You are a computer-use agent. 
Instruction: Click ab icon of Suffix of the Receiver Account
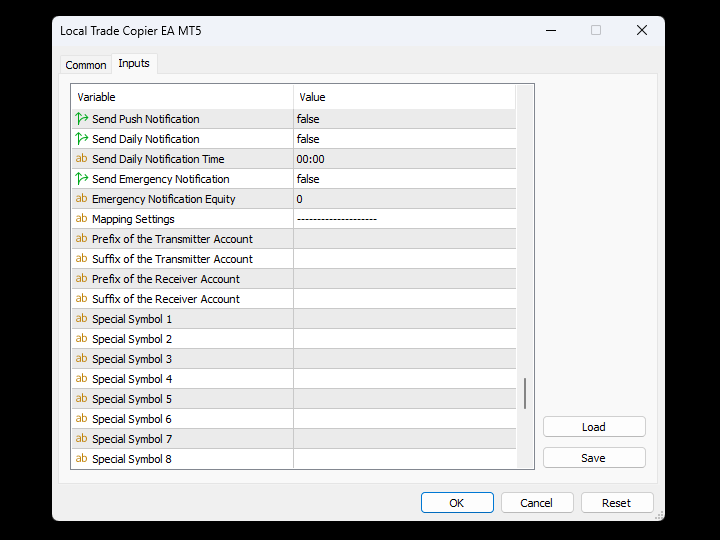(81, 298)
